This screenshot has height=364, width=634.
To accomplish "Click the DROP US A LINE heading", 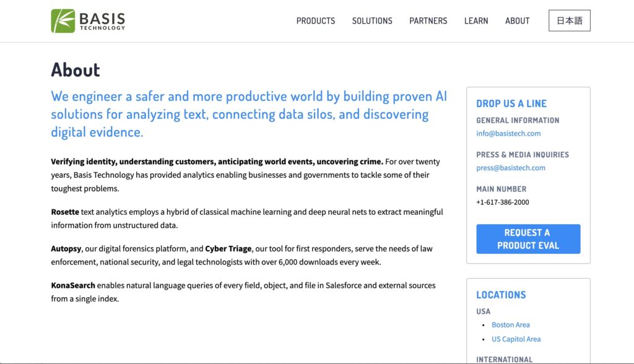I will (511, 103).
